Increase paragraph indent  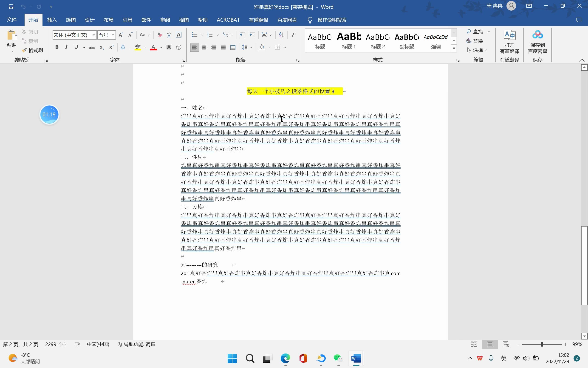(252, 35)
